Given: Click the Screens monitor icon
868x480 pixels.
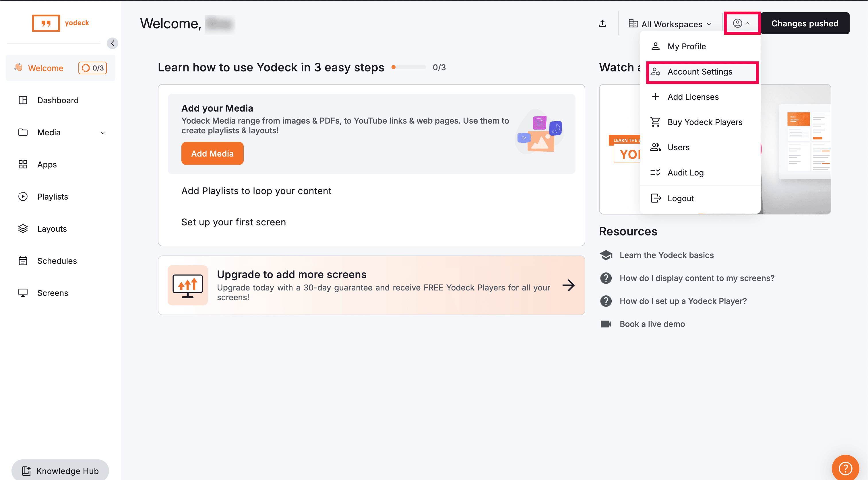Looking at the screenshot, I should tap(23, 292).
